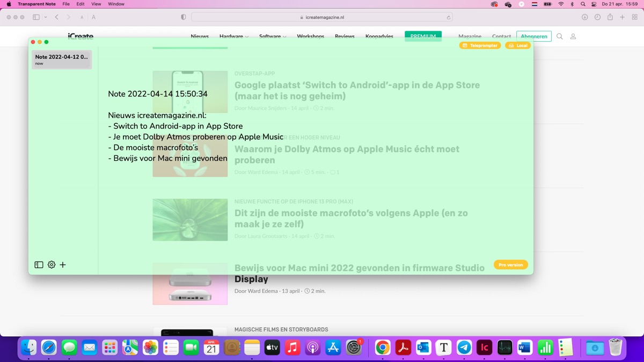Open Transparent Note settings via gear icon

click(x=51, y=264)
